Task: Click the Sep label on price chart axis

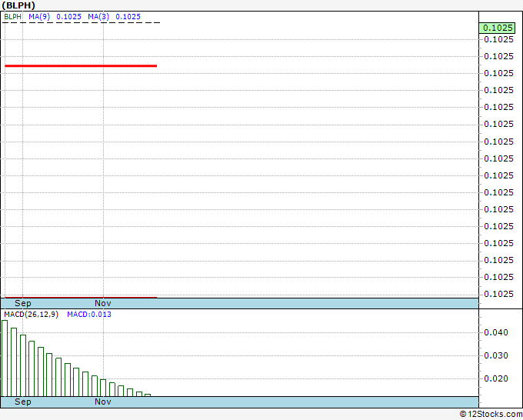Action: 22,303
